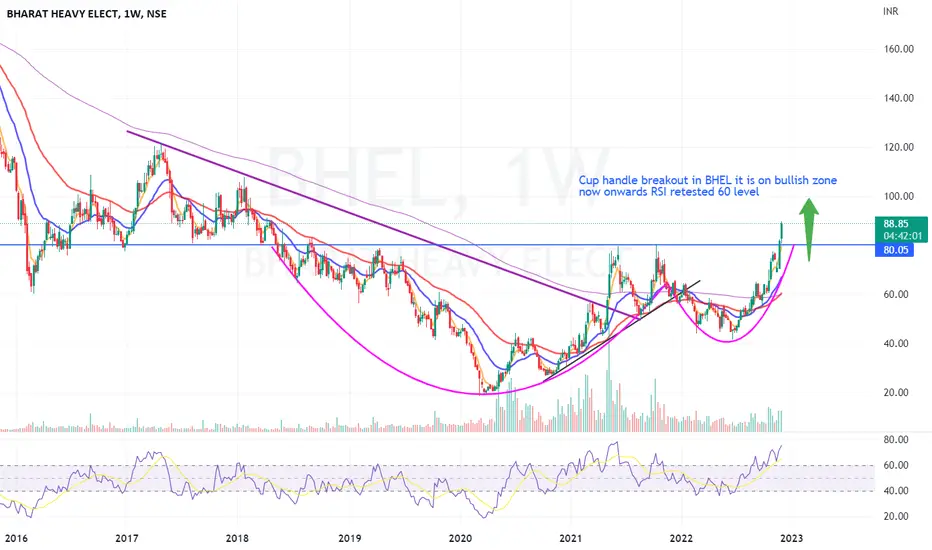Click the 120.00 price axis label
932x550 pixels.
[x=898, y=147]
